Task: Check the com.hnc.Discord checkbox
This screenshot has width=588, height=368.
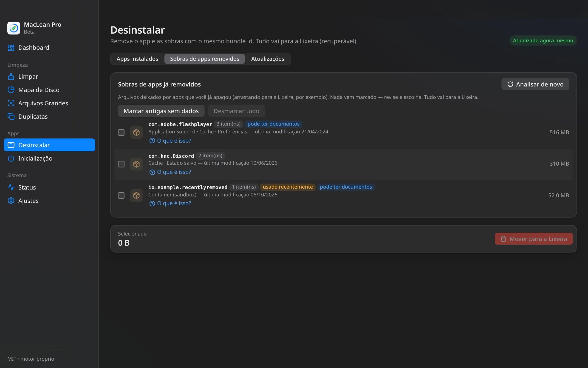Action: [x=121, y=164]
